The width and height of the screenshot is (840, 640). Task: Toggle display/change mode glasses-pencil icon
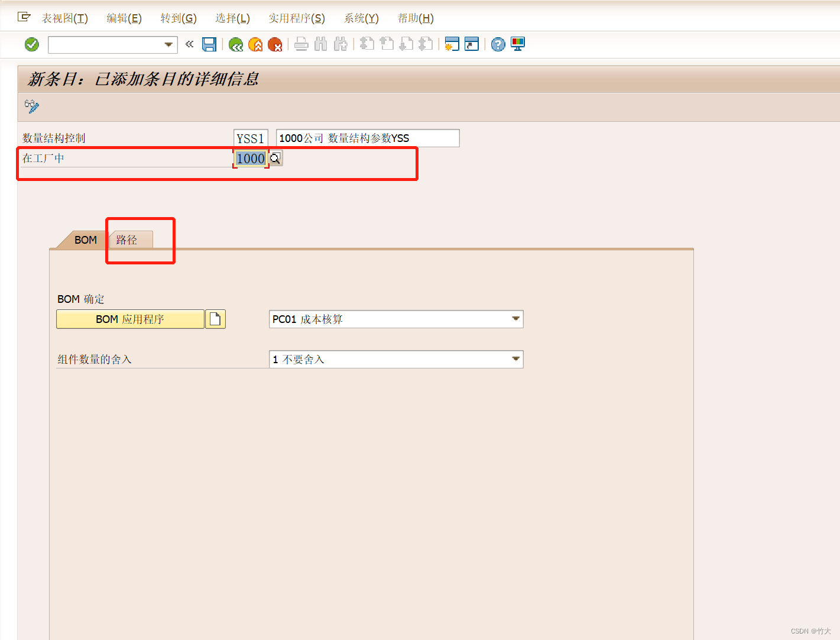[32, 106]
